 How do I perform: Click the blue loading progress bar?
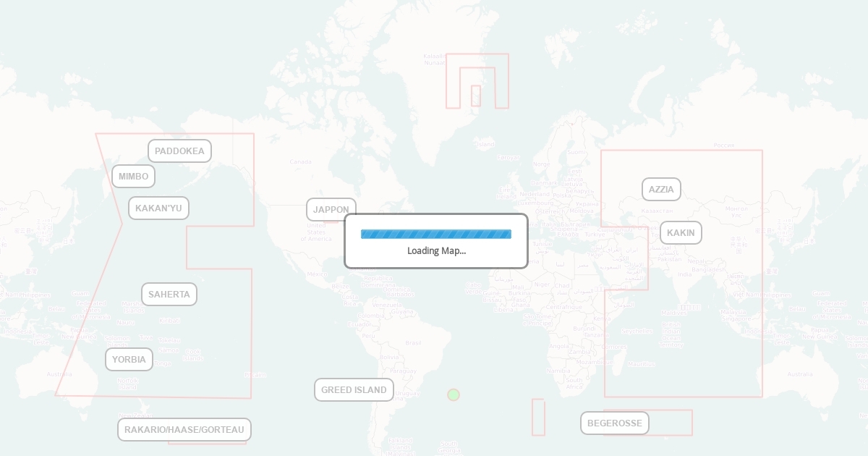pos(436,234)
